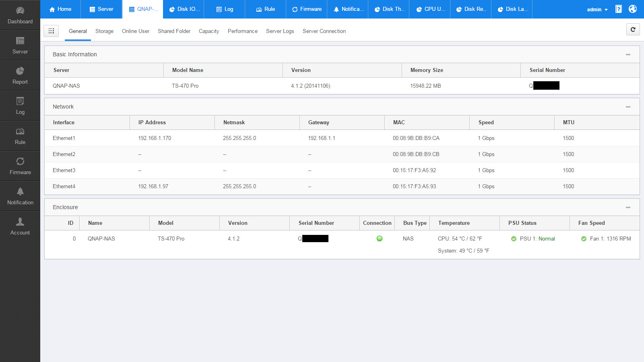Image resolution: width=644 pixels, height=362 pixels.
Task: Switch to the Firmware top tab
Action: (x=307, y=9)
